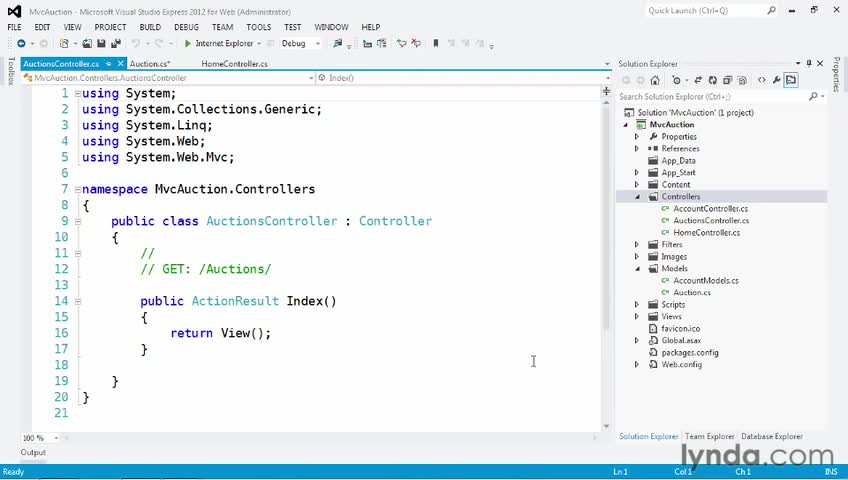Click Sync with Active Document icon
848x480 pixels.
click(698, 80)
